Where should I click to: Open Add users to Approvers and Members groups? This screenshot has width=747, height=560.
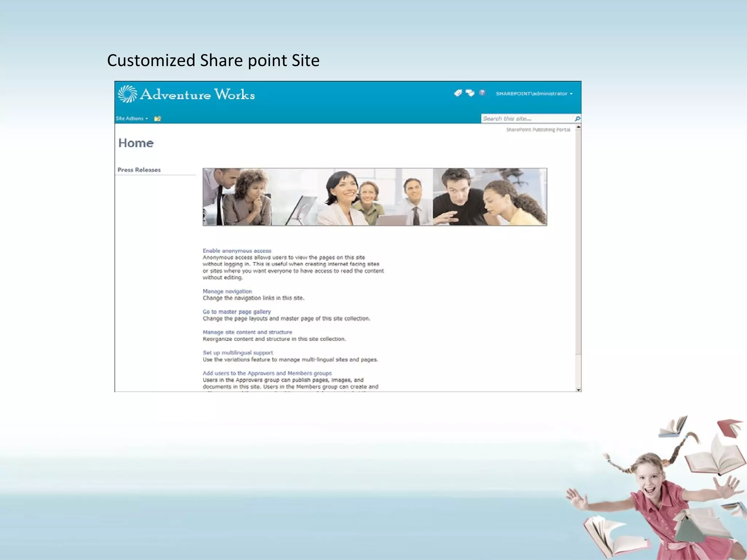[267, 373]
